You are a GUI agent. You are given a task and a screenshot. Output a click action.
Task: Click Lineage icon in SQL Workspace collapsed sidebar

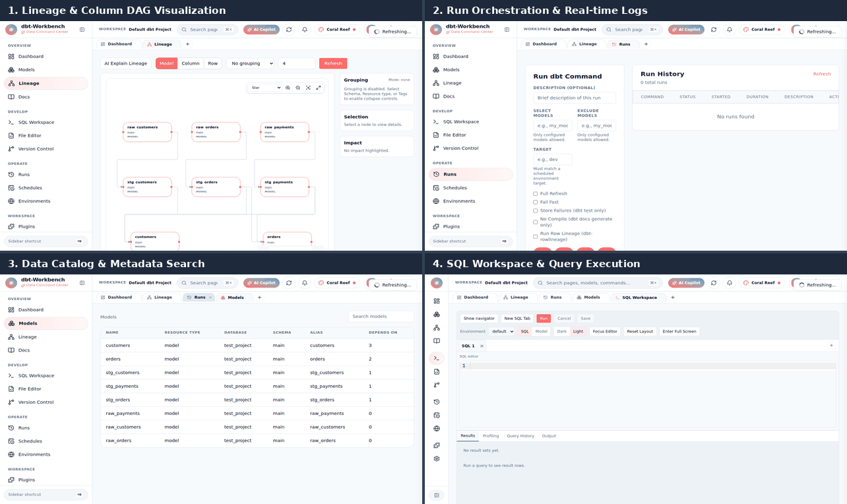tap(437, 328)
